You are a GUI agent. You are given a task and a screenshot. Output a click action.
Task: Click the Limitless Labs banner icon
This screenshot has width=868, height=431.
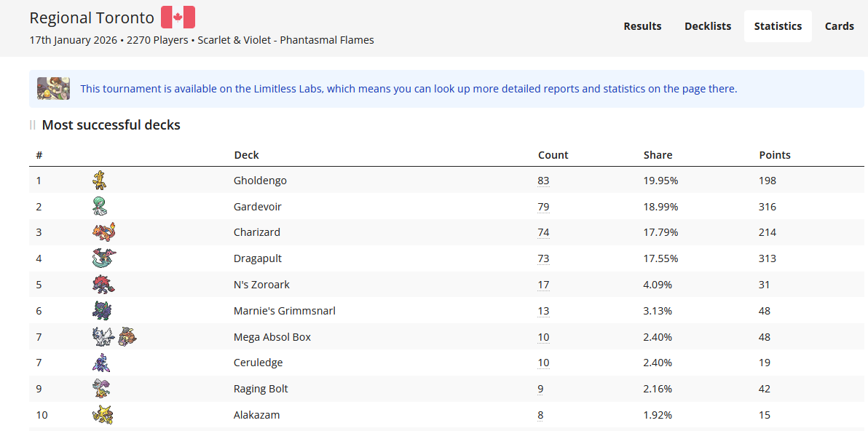[52, 88]
